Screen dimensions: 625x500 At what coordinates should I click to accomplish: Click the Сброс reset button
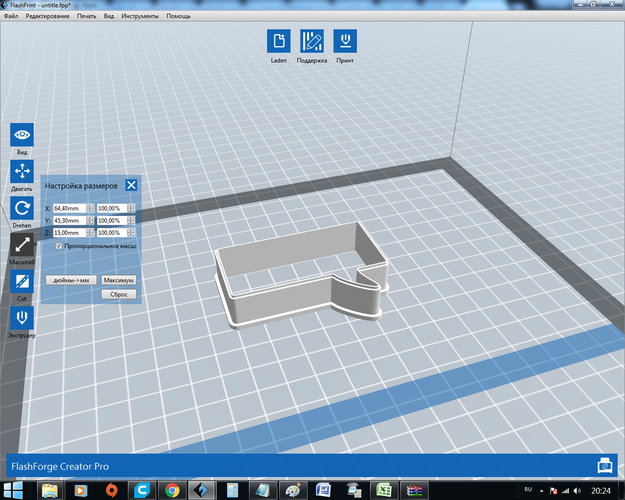click(x=118, y=294)
